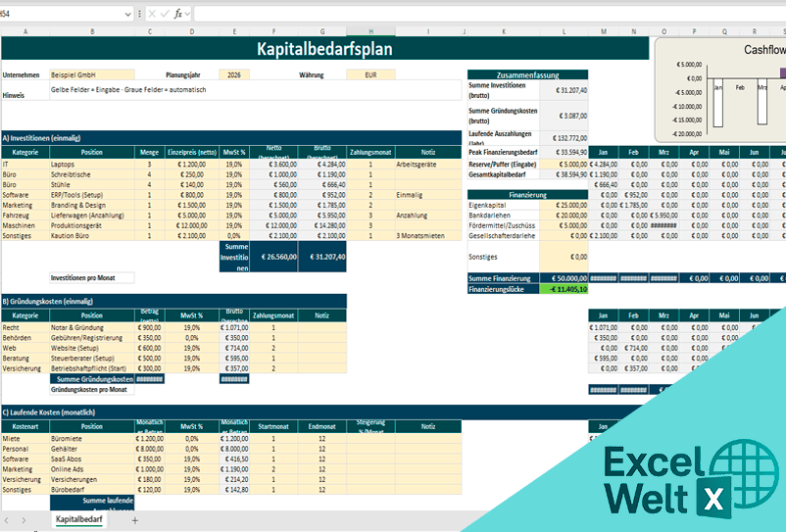Select column A header
The width and height of the screenshot is (786, 532).
coord(25,31)
